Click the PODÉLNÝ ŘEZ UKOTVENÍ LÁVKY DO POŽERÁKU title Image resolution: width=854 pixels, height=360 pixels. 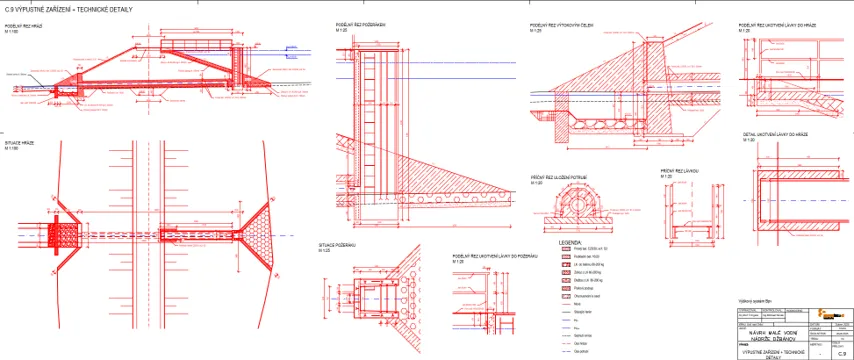click(495, 255)
